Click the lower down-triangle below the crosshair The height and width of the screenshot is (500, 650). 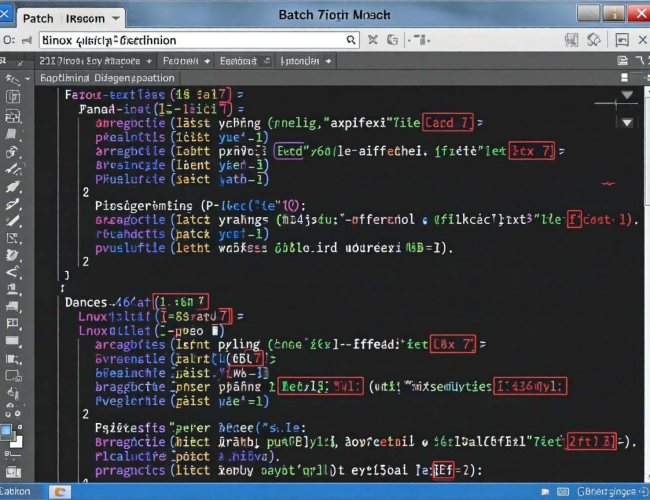(627, 122)
